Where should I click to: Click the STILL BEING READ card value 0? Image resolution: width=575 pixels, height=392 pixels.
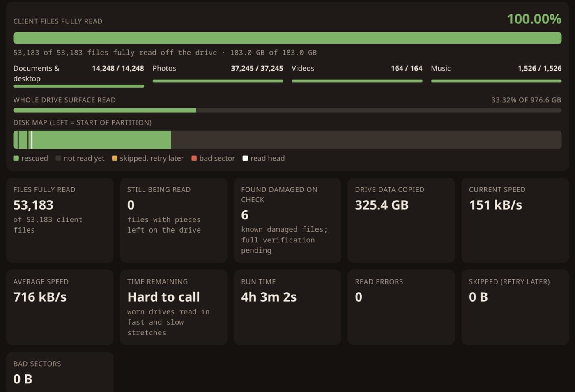(x=131, y=205)
